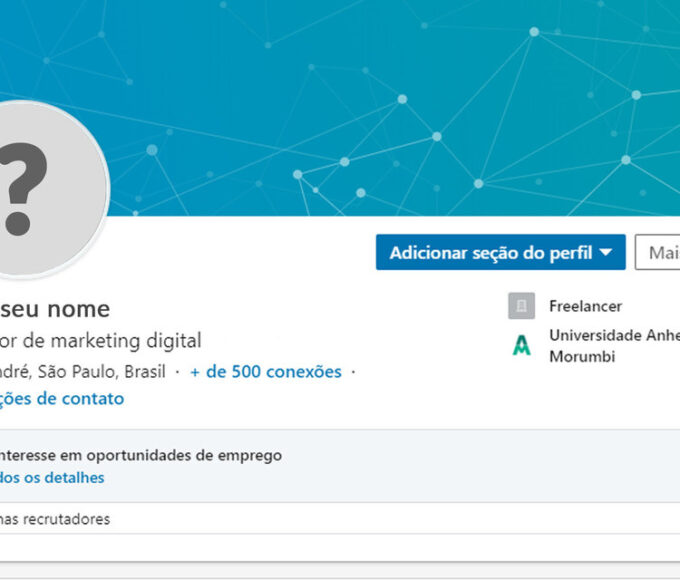Open the Mais options button
The image size is (680, 580).
pyautogui.click(x=660, y=253)
